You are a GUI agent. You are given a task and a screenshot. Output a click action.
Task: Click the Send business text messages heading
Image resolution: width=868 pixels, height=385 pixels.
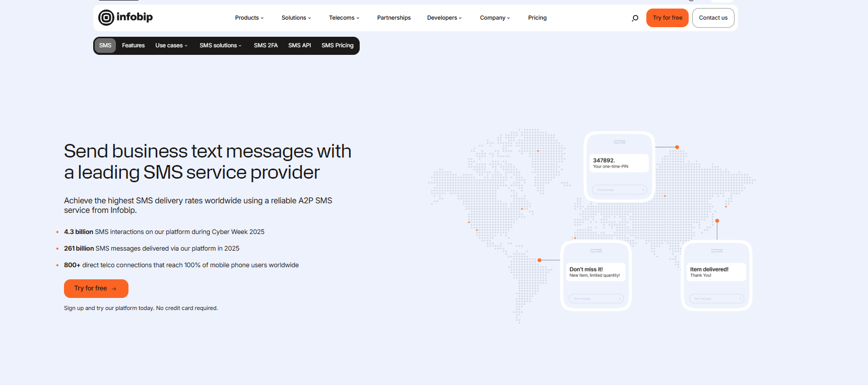click(208, 162)
